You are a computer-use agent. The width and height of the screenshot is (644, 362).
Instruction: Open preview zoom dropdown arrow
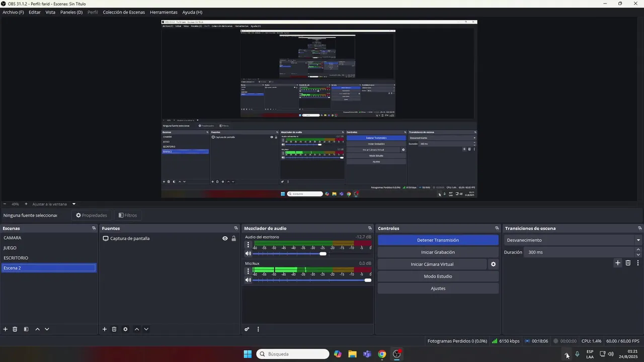(74, 204)
